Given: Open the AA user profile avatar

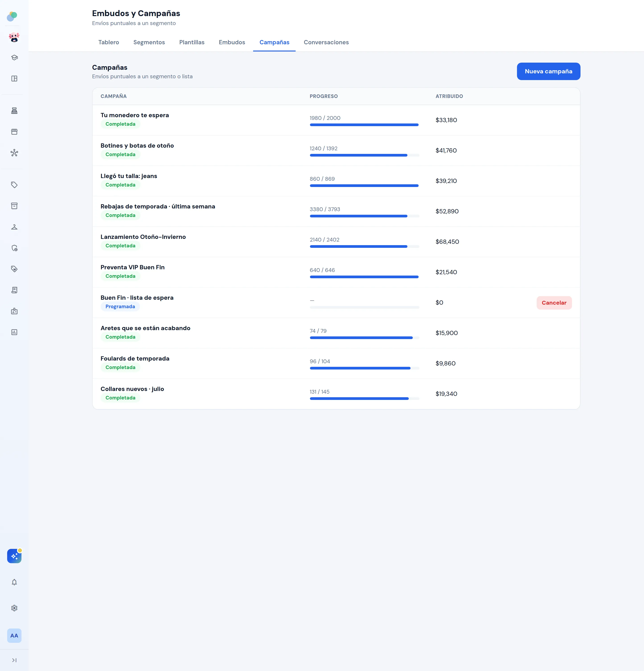Looking at the screenshot, I should pyautogui.click(x=14, y=636).
